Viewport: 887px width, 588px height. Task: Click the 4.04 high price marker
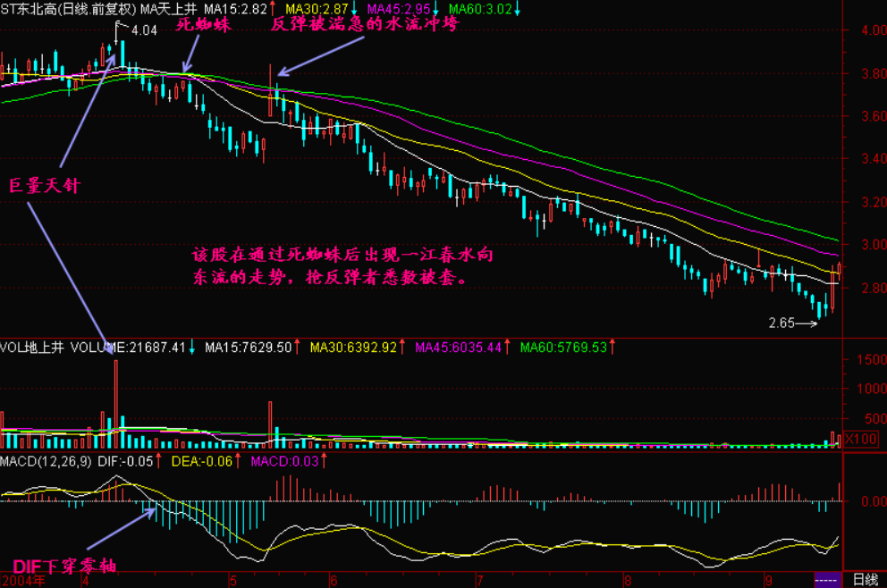[143, 30]
